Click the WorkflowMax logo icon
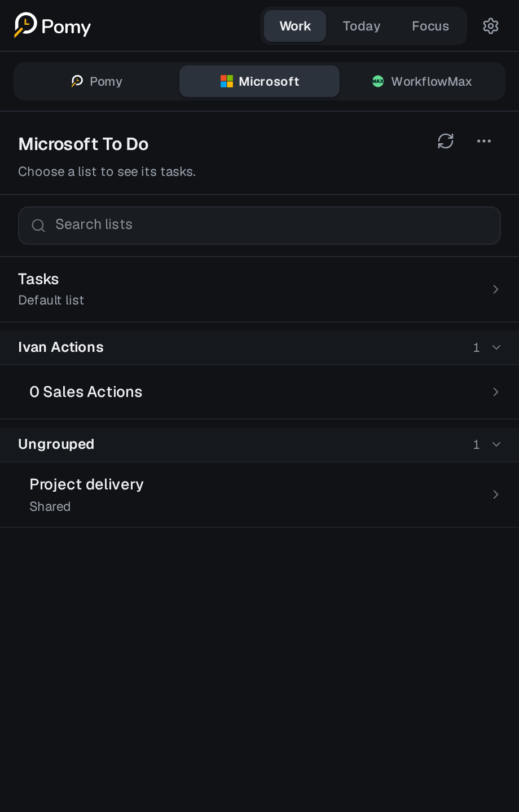This screenshot has height=812, width=519. [378, 81]
